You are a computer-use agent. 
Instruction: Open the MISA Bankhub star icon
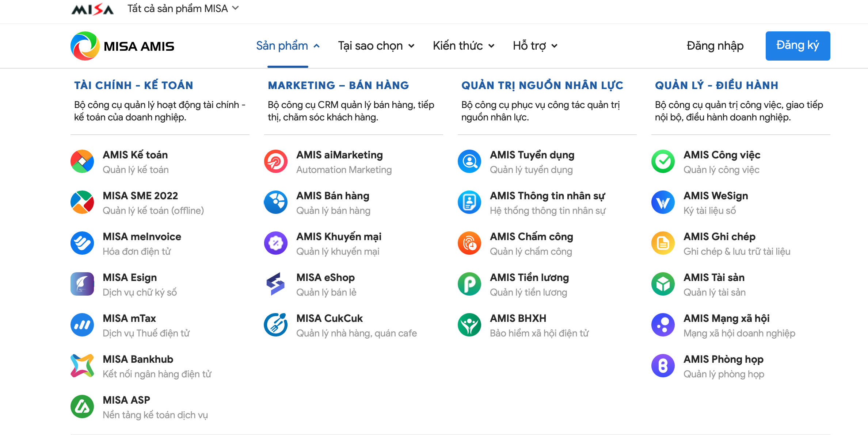pyautogui.click(x=82, y=366)
